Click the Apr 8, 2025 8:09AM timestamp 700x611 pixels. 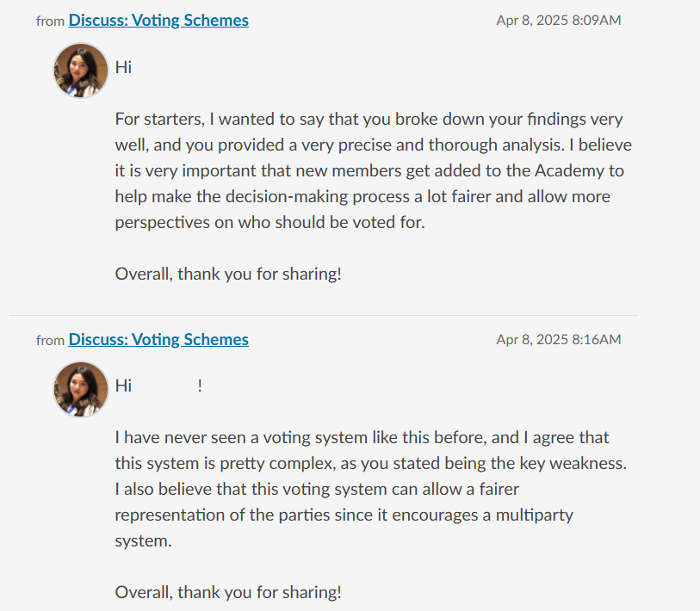(558, 21)
